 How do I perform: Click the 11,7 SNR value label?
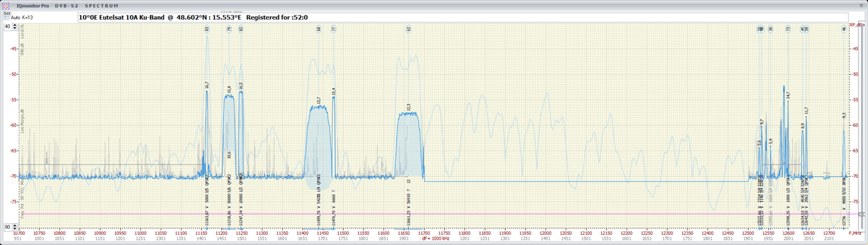(x=806, y=110)
